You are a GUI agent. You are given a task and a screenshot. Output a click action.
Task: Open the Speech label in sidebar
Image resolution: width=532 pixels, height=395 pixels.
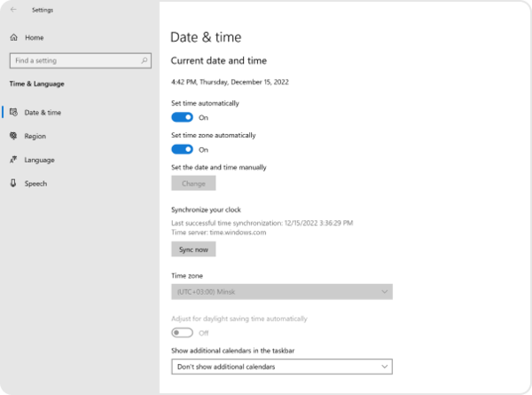[35, 184]
